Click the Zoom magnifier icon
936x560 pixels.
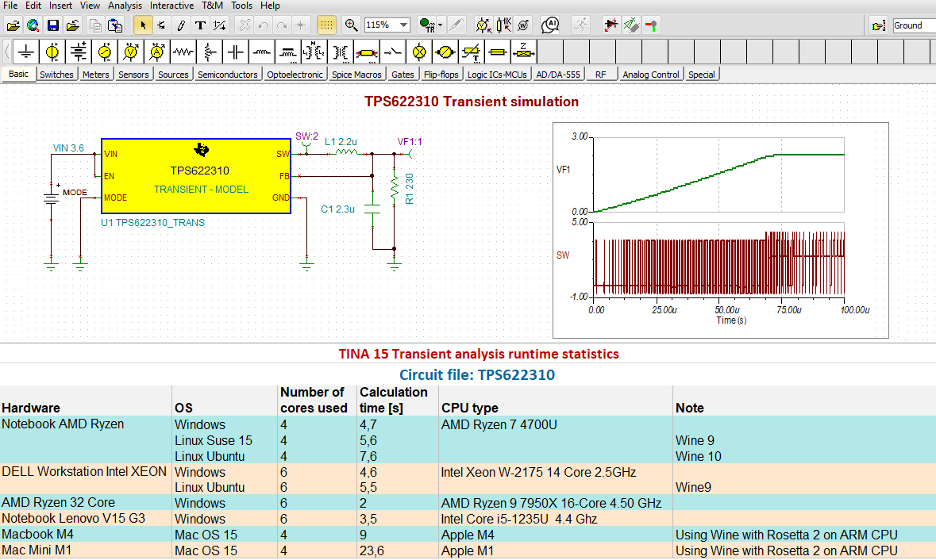[x=351, y=25]
